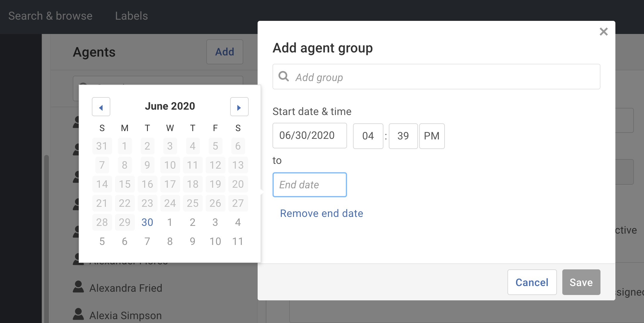The height and width of the screenshot is (323, 644).
Task: Click the End date input field
Action: coord(309,185)
